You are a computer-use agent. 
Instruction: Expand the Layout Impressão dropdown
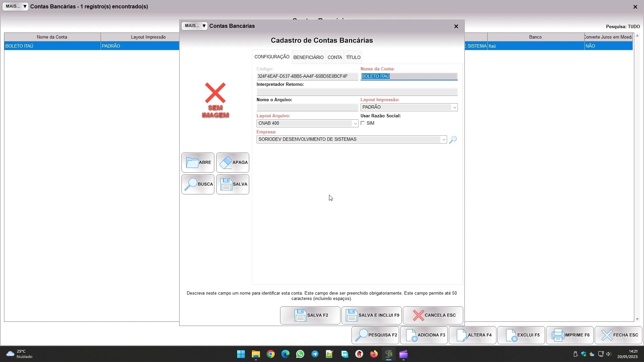point(454,107)
